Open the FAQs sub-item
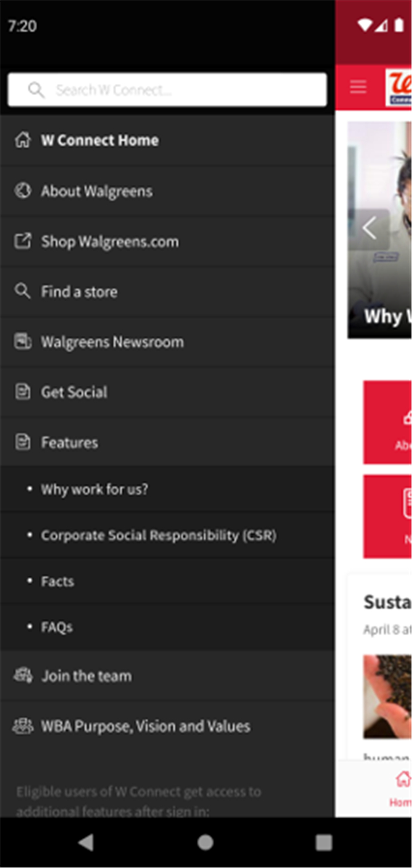This screenshot has width=412, height=868. [167, 627]
